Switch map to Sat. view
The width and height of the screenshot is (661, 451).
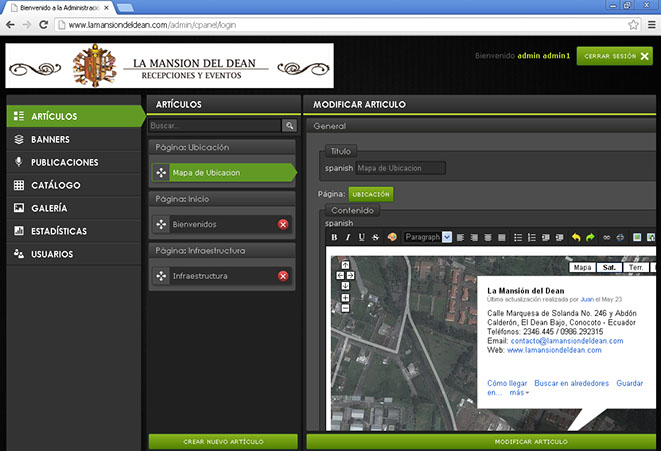pyautogui.click(x=608, y=268)
